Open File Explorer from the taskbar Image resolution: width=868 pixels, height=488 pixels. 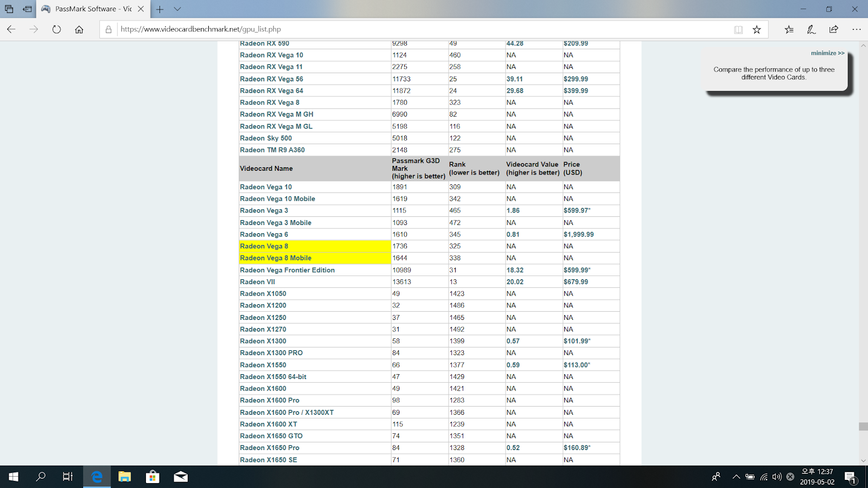(125, 477)
